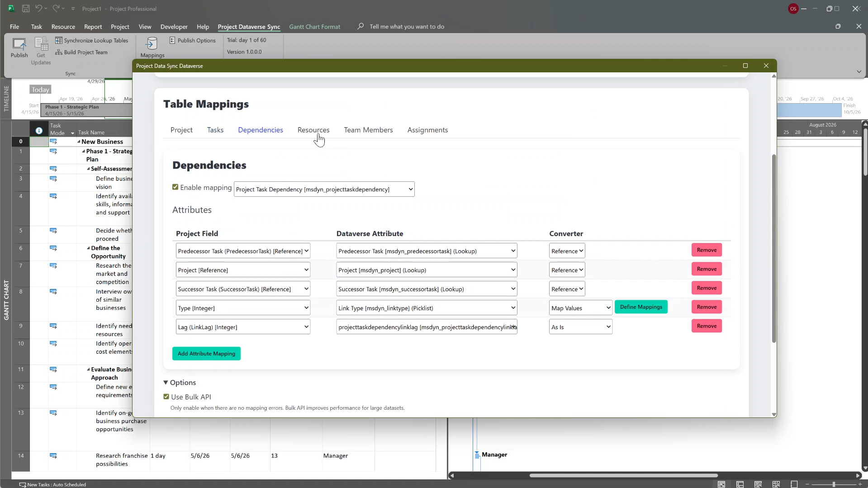The height and width of the screenshot is (488, 868).
Task: Open the Map Values converter dropdown
Action: click(581, 308)
